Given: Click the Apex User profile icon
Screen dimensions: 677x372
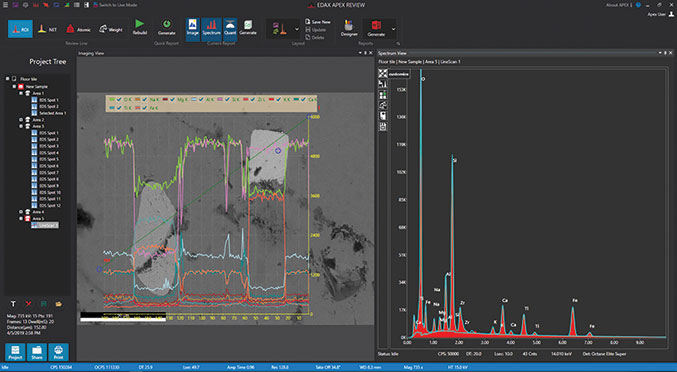Looking at the screenshot, I should pos(671,14).
